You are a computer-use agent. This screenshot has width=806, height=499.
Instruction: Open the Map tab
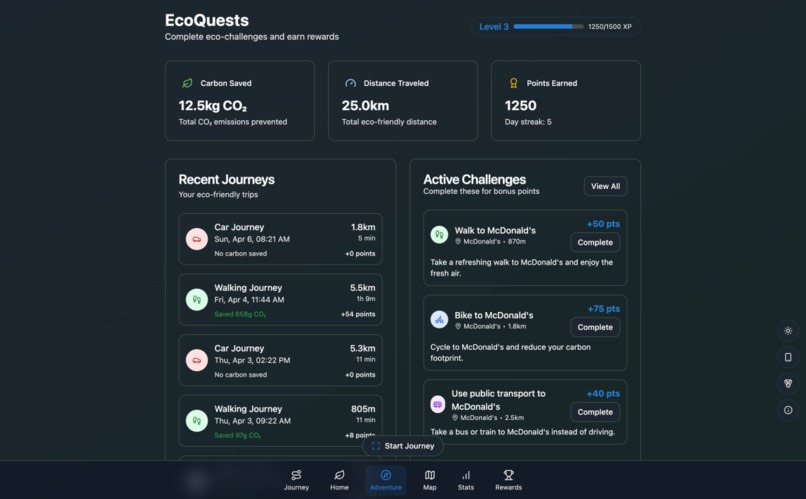[x=430, y=480]
